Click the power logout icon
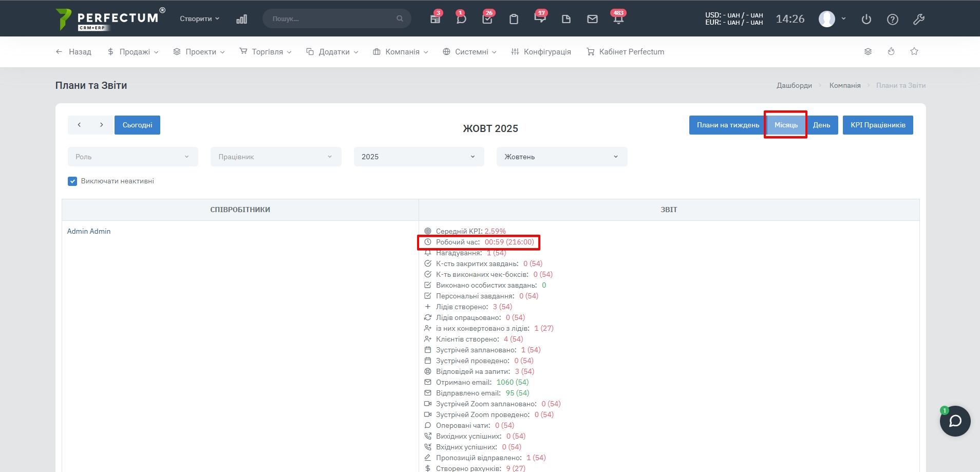 click(866, 20)
